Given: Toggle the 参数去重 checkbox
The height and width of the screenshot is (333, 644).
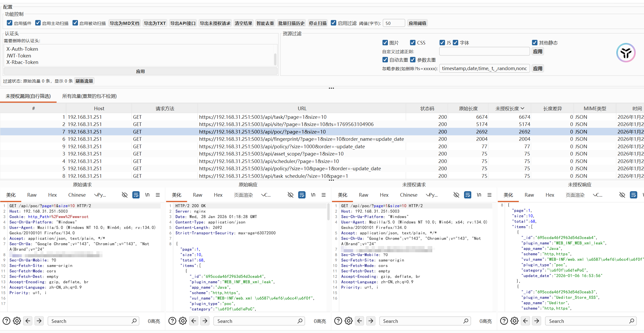Looking at the screenshot, I should (413, 60).
